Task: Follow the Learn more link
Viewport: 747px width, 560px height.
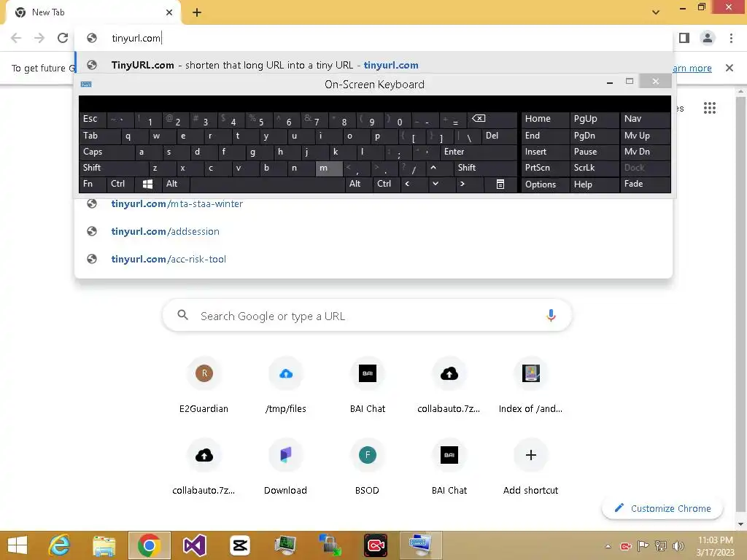Action: point(692,68)
